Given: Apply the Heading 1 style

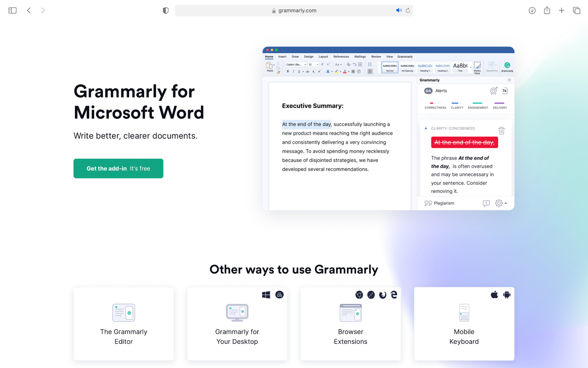Looking at the screenshot, I should [x=425, y=67].
